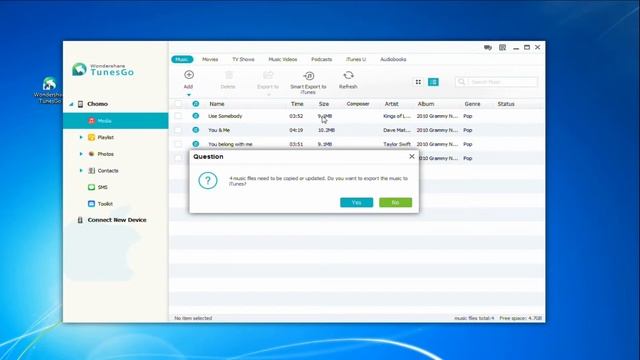Expand the Contacts tree node
This screenshot has height=360, width=640.
81,171
